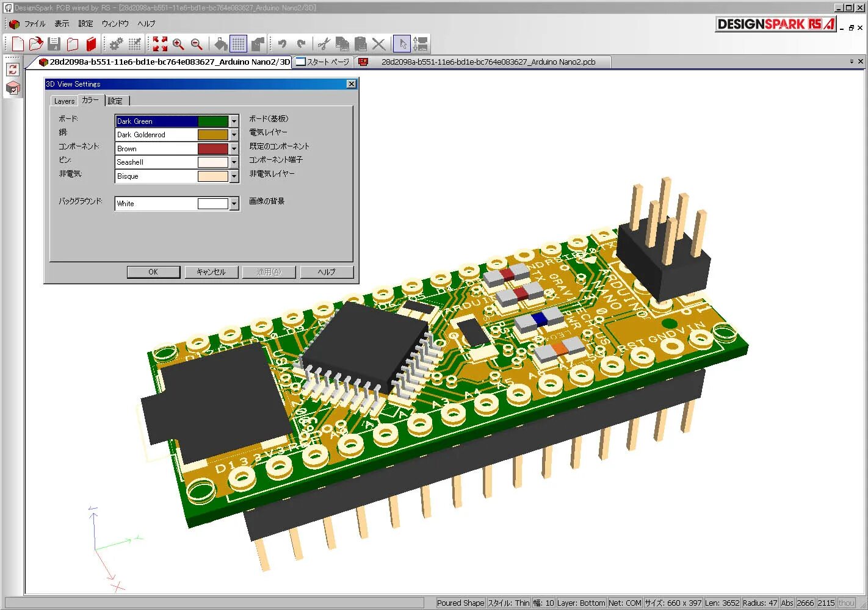
Task: Close the 3D View Settings dialog
Action: 352,84
